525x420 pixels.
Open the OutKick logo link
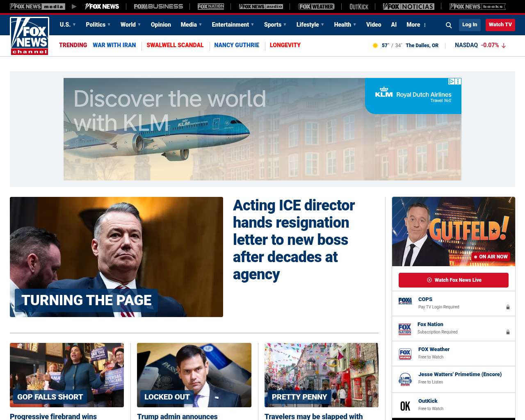point(359,7)
